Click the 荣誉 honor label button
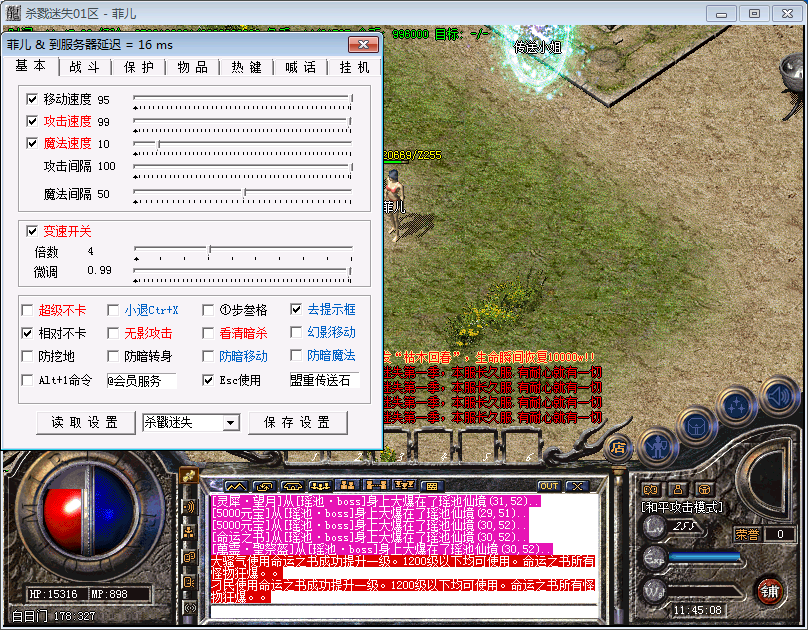Viewport: 808px width, 630px height. click(x=747, y=534)
